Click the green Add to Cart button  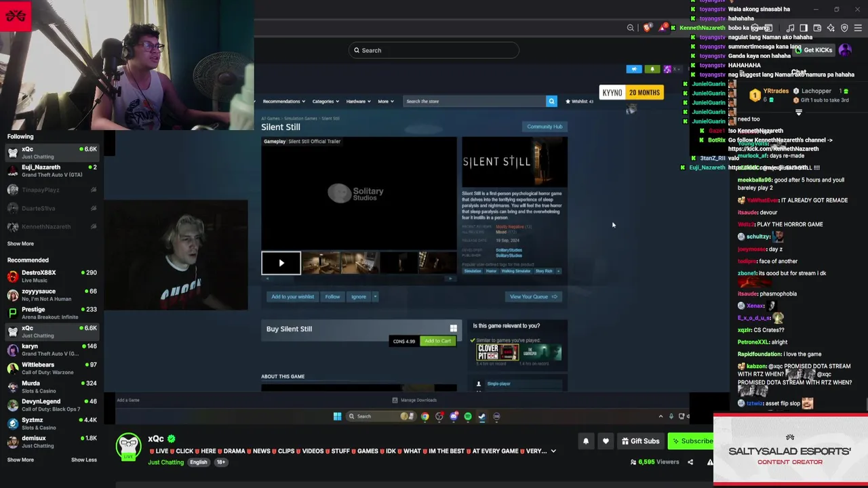pos(437,341)
